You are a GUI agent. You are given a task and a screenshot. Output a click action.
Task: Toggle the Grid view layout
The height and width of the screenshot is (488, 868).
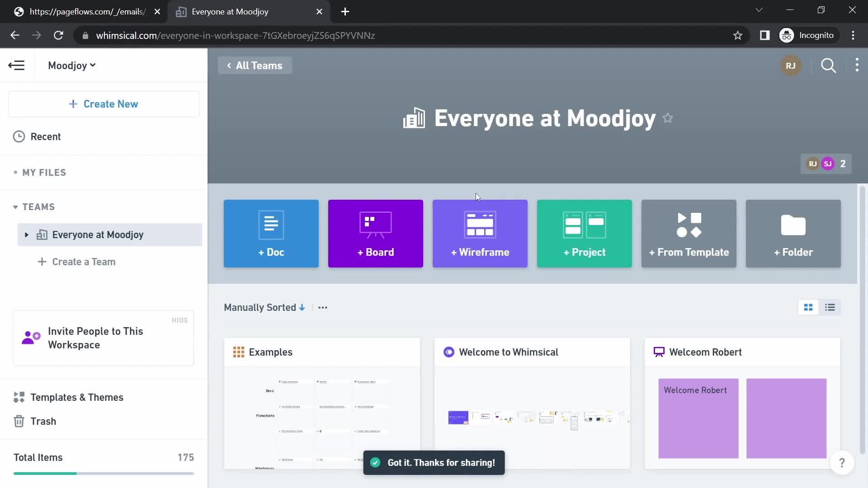(x=808, y=307)
